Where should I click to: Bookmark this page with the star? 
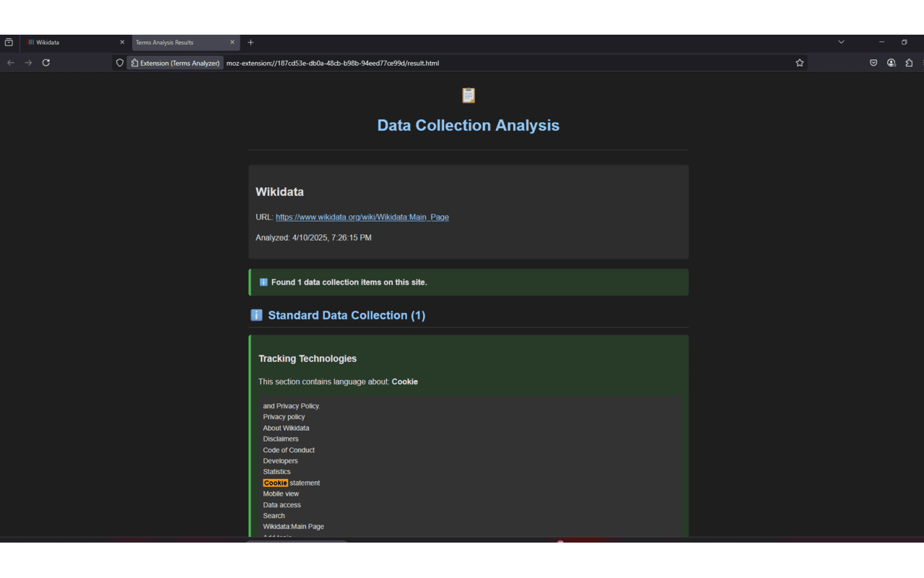(x=800, y=63)
